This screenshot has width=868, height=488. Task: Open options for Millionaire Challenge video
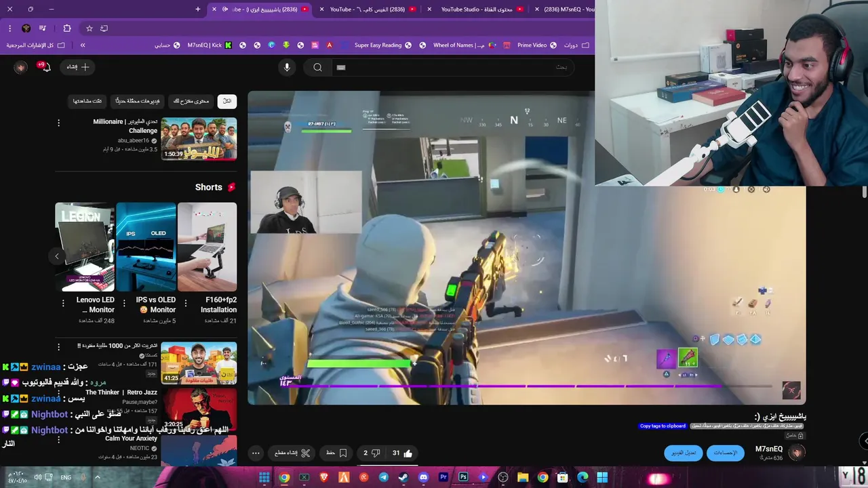[58, 123]
